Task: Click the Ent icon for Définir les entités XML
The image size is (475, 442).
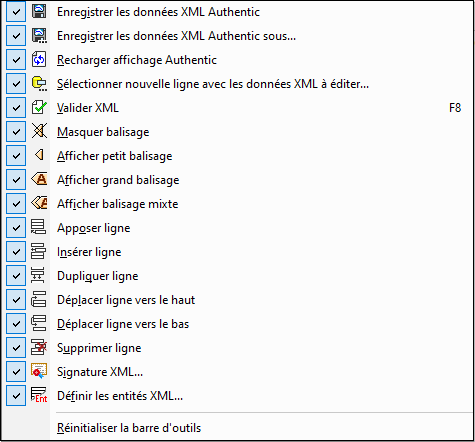Action: pyautogui.click(x=39, y=396)
